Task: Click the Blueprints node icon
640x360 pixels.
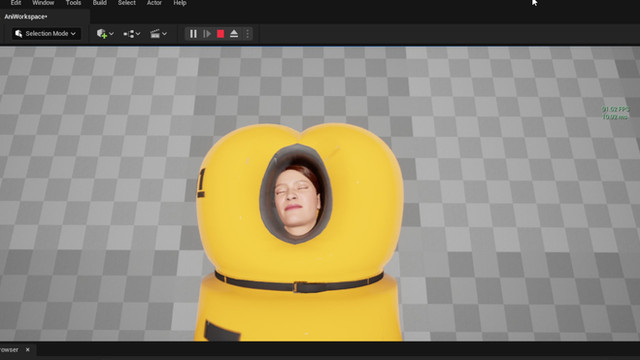Action: [129, 34]
